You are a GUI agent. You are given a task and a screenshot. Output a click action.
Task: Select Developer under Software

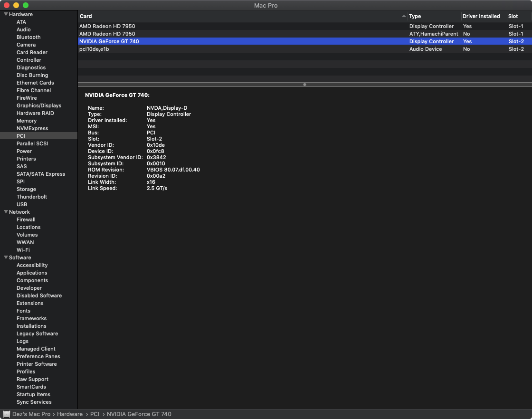point(29,288)
